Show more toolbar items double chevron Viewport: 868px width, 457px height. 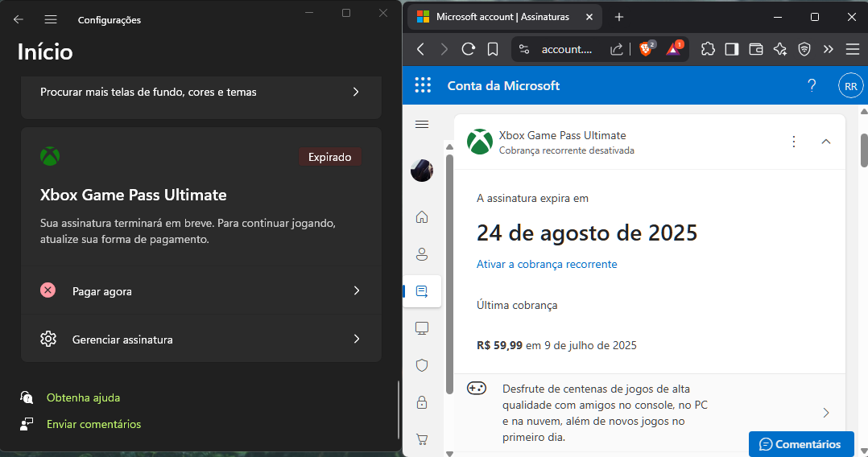(828, 49)
